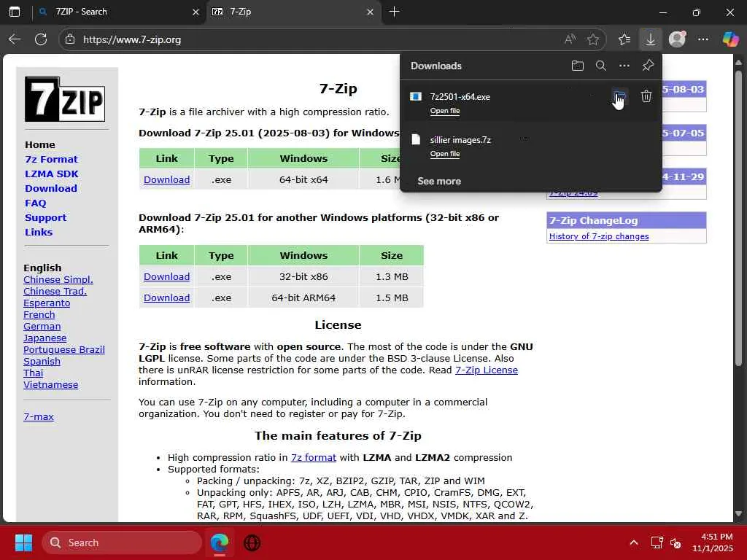747x560 pixels.
Task: Click the page vertical scrollbar thumb
Action: pos(738,218)
